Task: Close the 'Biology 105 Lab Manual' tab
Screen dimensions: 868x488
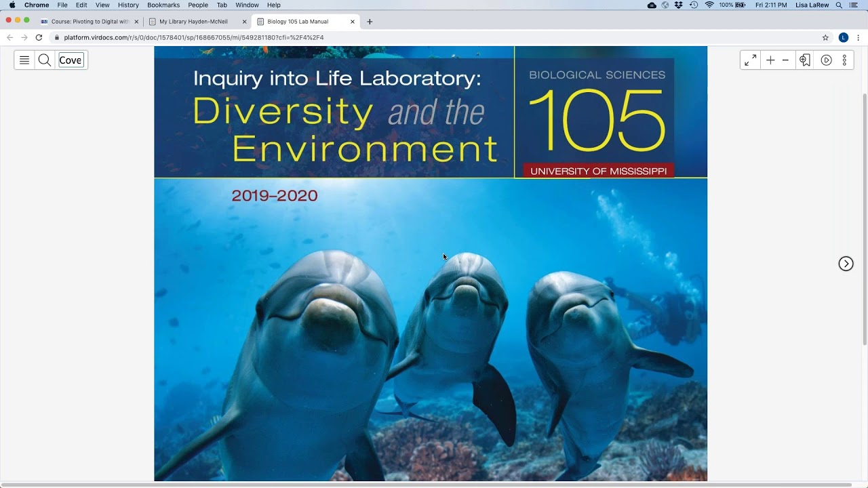Action: click(x=353, y=22)
